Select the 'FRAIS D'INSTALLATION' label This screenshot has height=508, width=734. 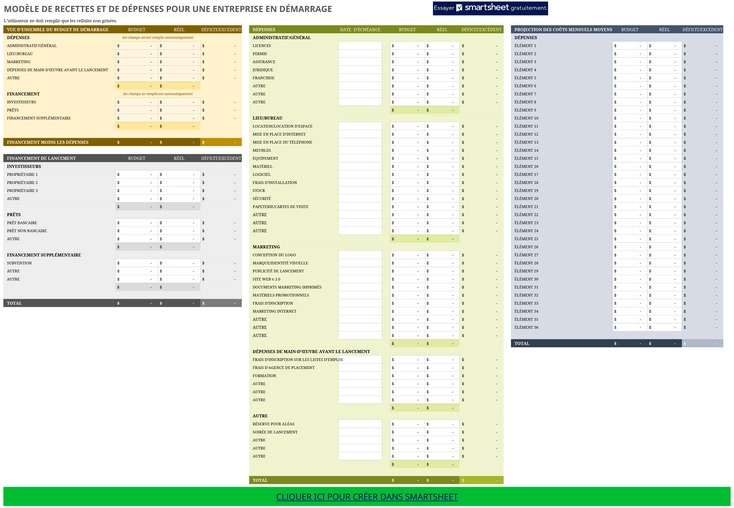tap(275, 183)
